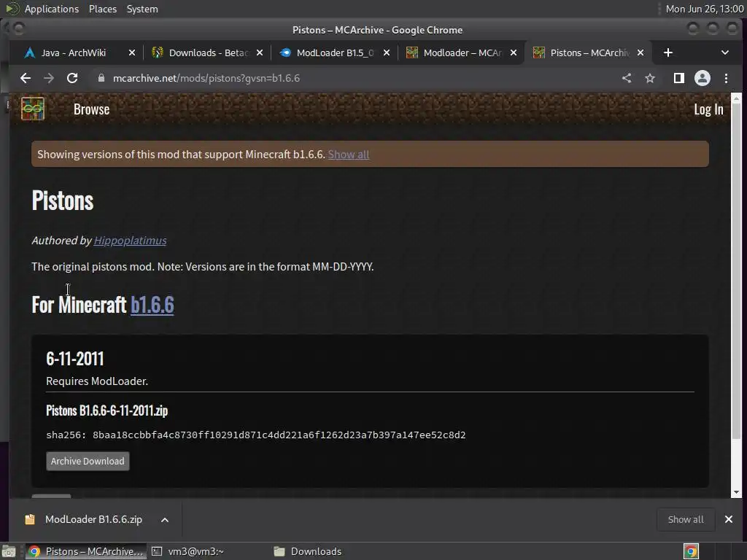
Task: Click the clock Mon Jun 26, 13:00
Action: pyautogui.click(x=705, y=9)
